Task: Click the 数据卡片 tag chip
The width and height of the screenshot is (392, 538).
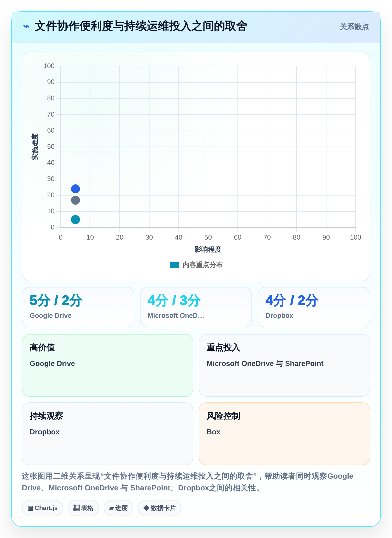Action: pyautogui.click(x=160, y=508)
